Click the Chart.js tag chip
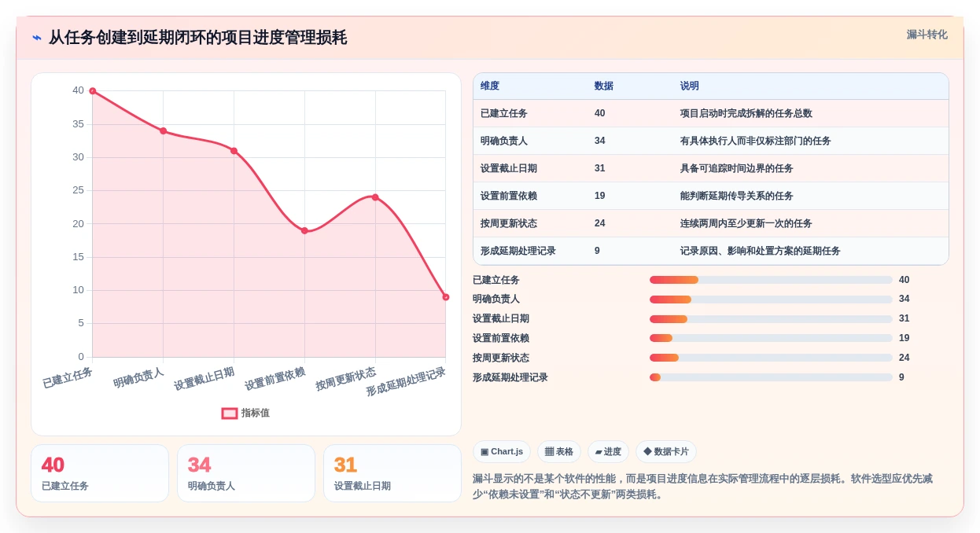This screenshot has width=980, height=533. [x=502, y=451]
